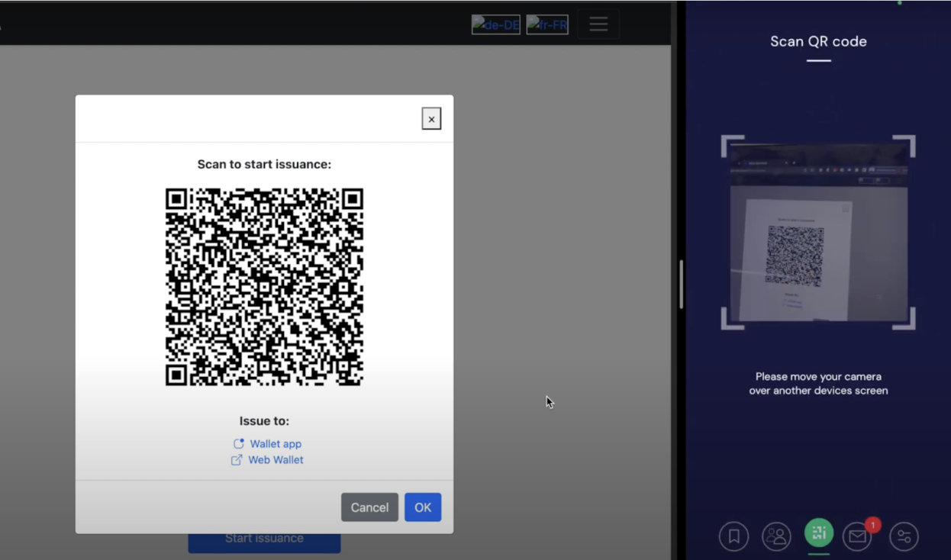Screen dimensions: 951x560
Task: Click the Start issuance button behind the dialog
Action: coord(264,539)
